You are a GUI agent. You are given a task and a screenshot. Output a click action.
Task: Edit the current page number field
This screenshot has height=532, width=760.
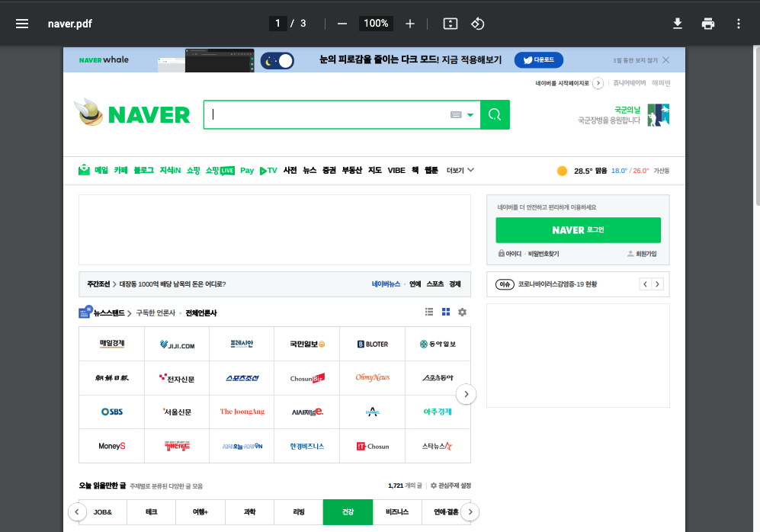[x=277, y=24]
